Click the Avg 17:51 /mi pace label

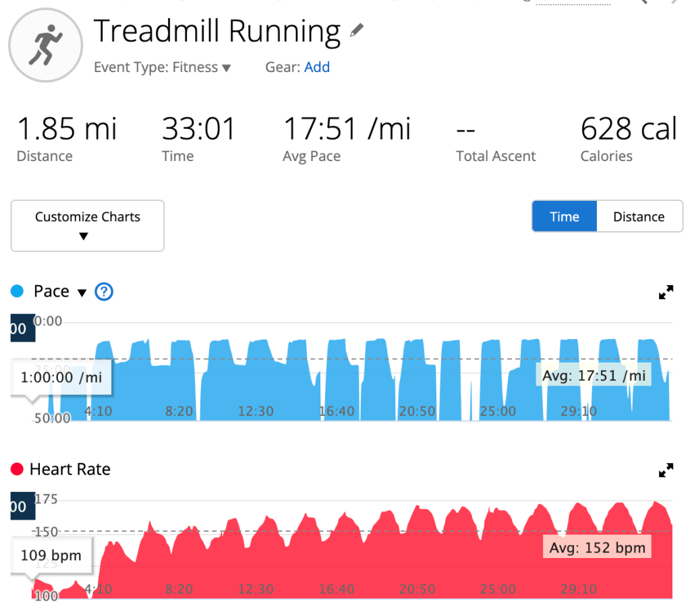click(x=594, y=375)
